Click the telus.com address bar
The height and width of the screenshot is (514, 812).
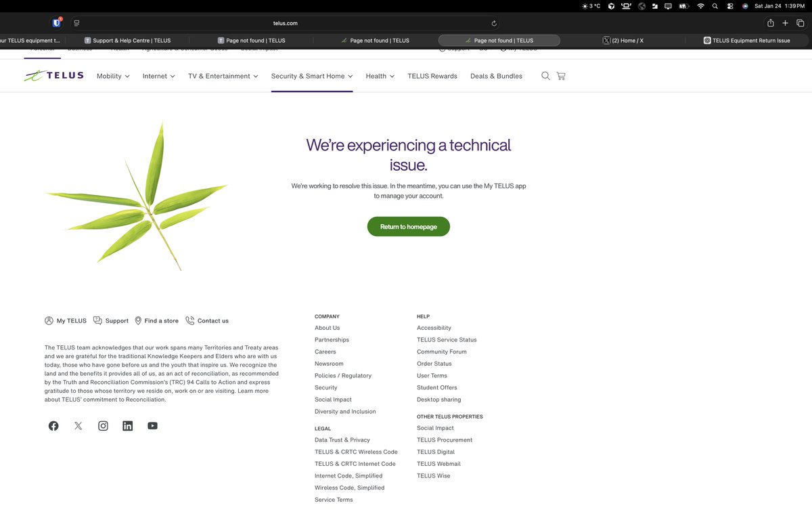(x=286, y=23)
